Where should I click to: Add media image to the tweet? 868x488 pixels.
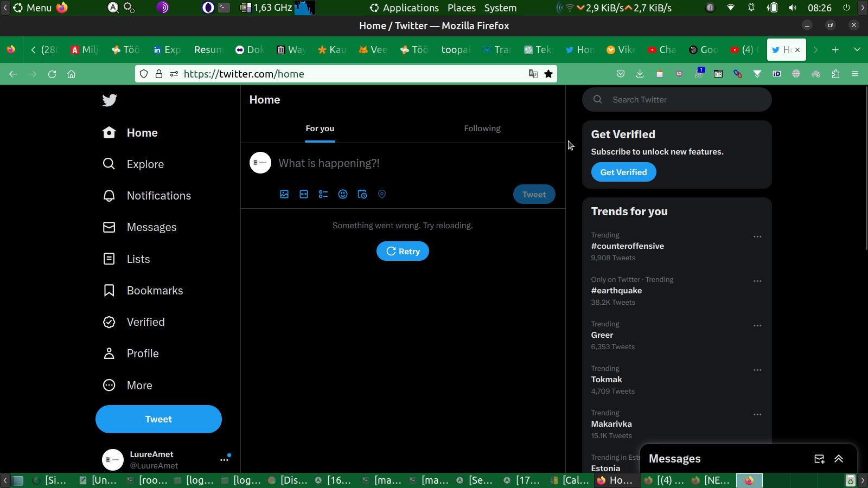284,194
